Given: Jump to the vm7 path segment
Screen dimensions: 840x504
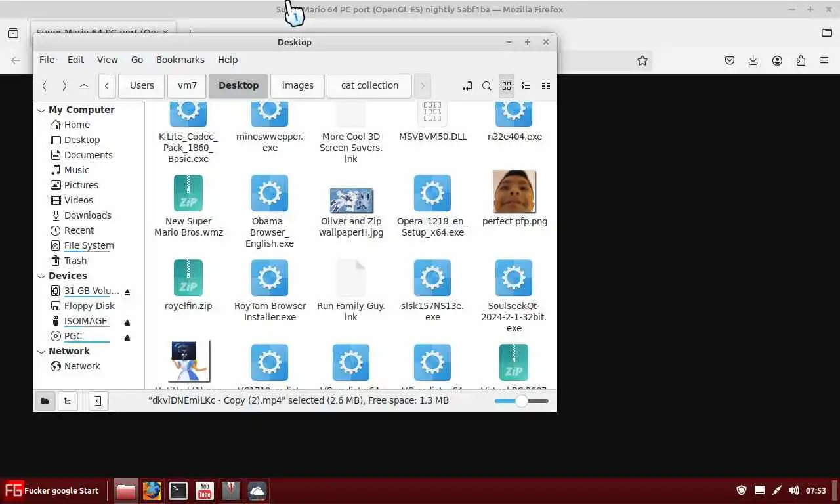Looking at the screenshot, I should tap(187, 86).
